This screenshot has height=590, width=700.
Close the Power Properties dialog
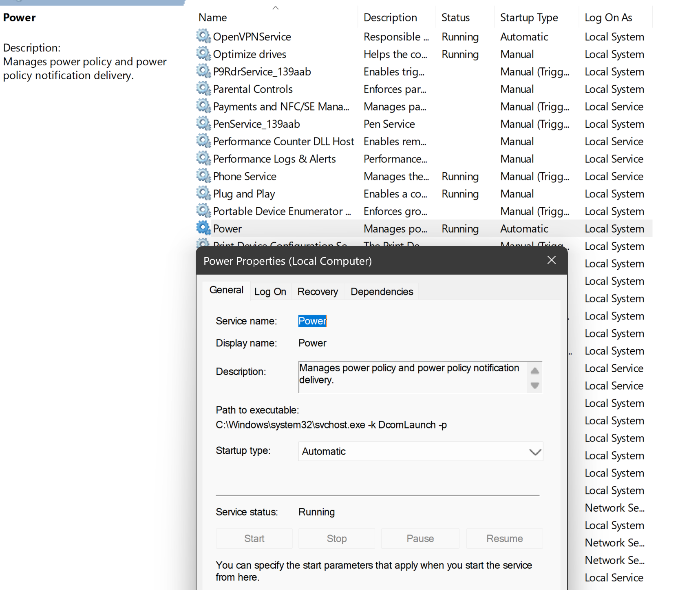point(551,260)
